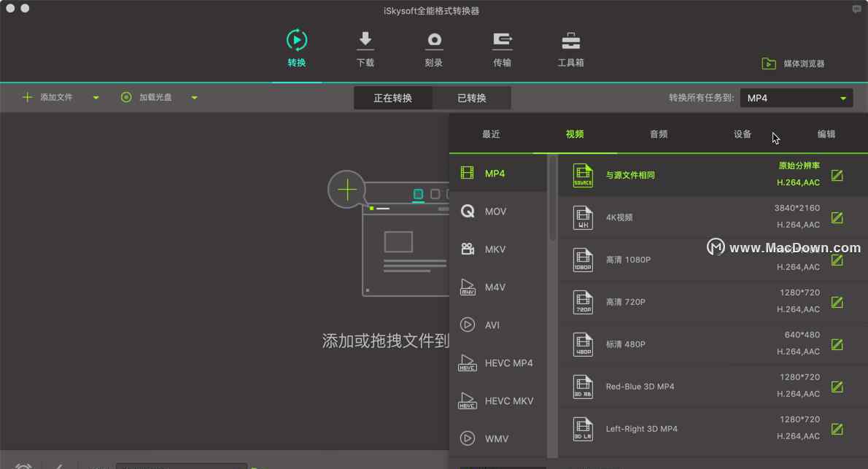Click the 加载光盘 disc icon

[126, 98]
